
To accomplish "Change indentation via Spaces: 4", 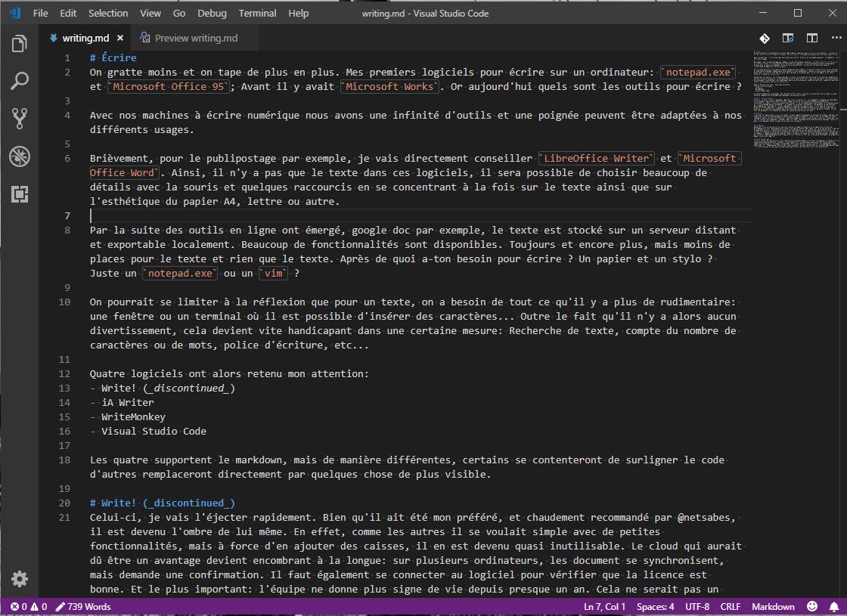I will pos(655,607).
